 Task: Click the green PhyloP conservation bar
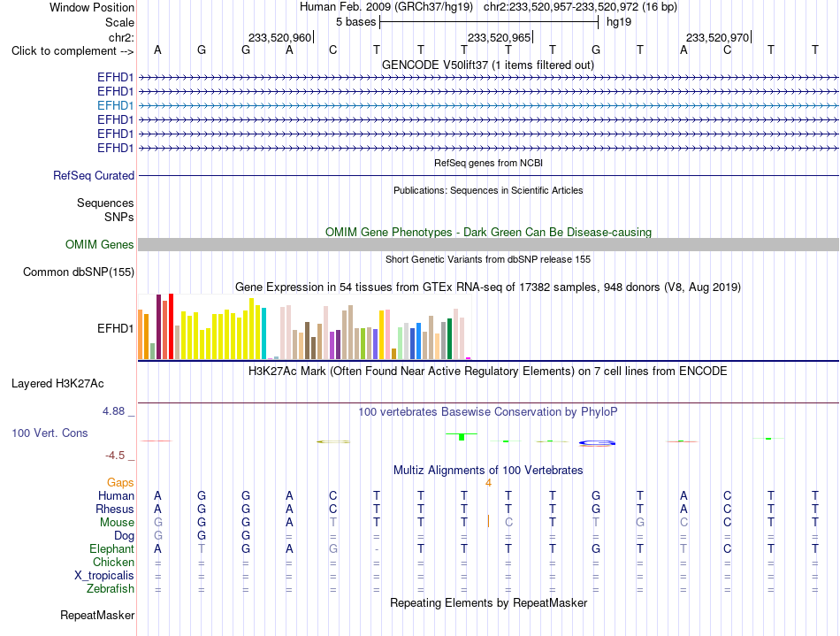click(x=462, y=437)
